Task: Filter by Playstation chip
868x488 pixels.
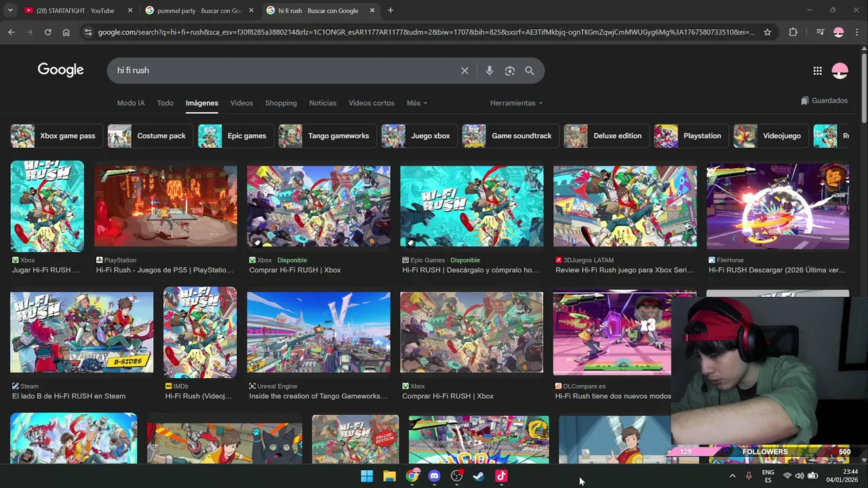Action: [691, 136]
